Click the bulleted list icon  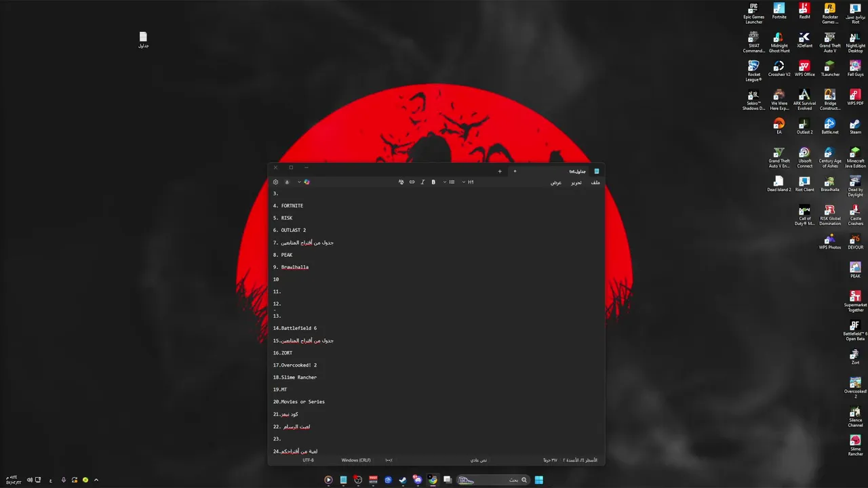tap(452, 182)
